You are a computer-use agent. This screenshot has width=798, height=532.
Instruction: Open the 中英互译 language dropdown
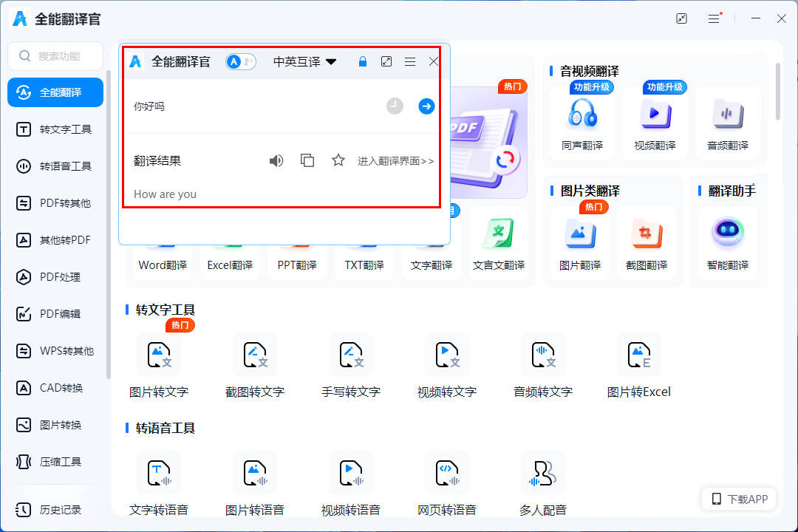coord(305,61)
